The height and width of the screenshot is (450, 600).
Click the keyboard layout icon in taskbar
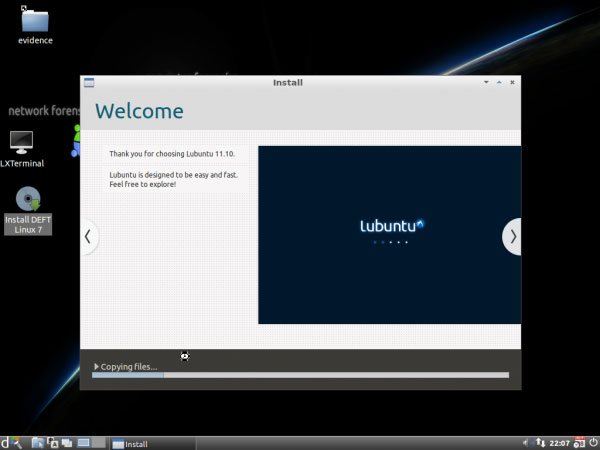point(53,443)
